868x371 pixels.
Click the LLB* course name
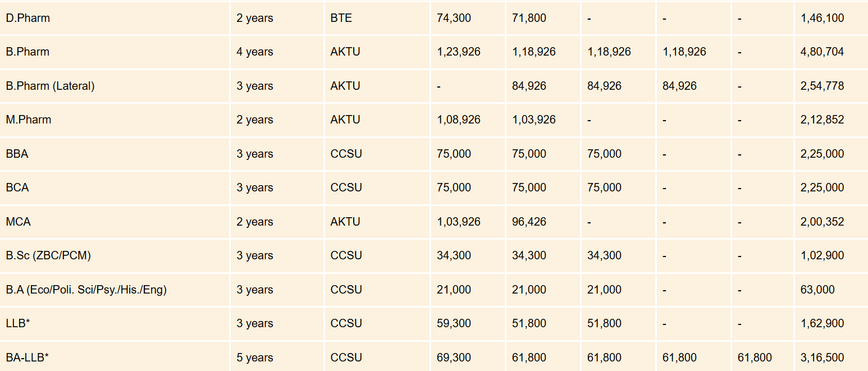17,323
